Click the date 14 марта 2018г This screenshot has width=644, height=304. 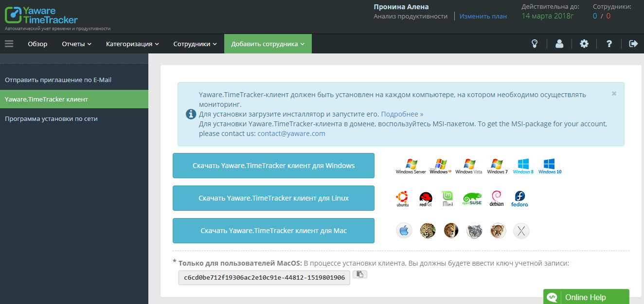(548, 16)
